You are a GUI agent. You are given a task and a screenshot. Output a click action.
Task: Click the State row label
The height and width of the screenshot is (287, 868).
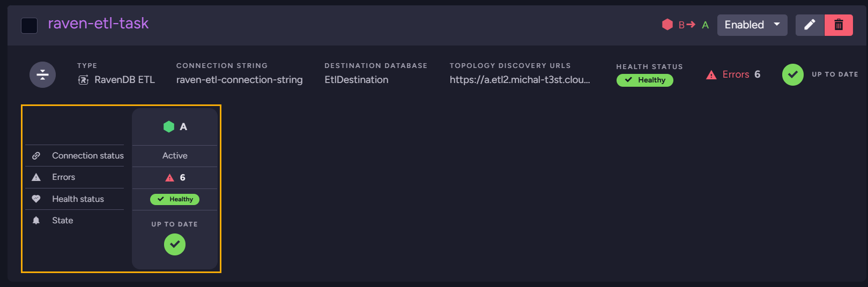pyautogui.click(x=63, y=221)
